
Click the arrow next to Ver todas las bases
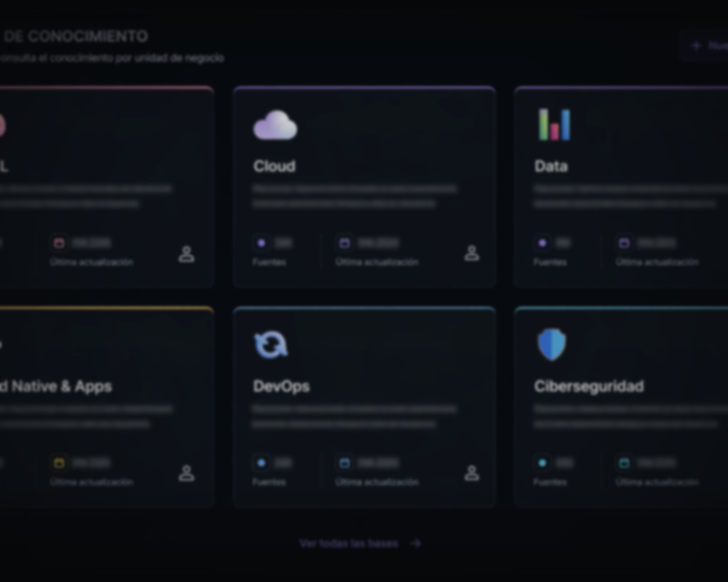[416, 543]
